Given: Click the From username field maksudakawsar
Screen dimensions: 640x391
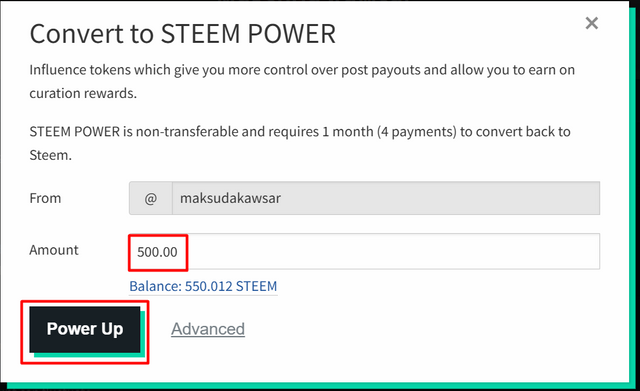Looking at the screenshot, I should point(386,198).
